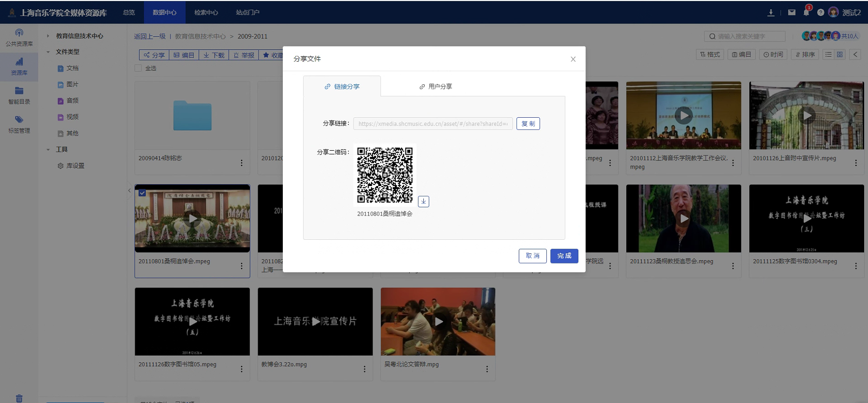Open the notification bell with badge
The image size is (868, 403).
pyautogui.click(x=806, y=12)
